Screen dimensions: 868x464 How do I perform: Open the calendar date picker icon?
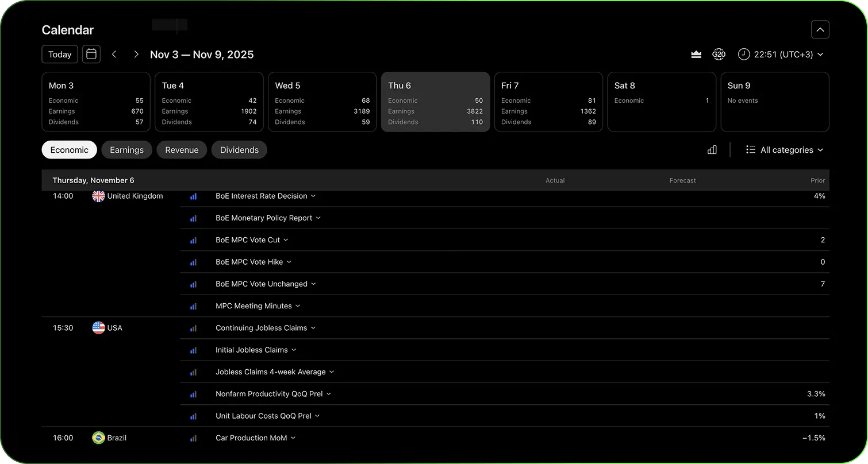(x=91, y=55)
